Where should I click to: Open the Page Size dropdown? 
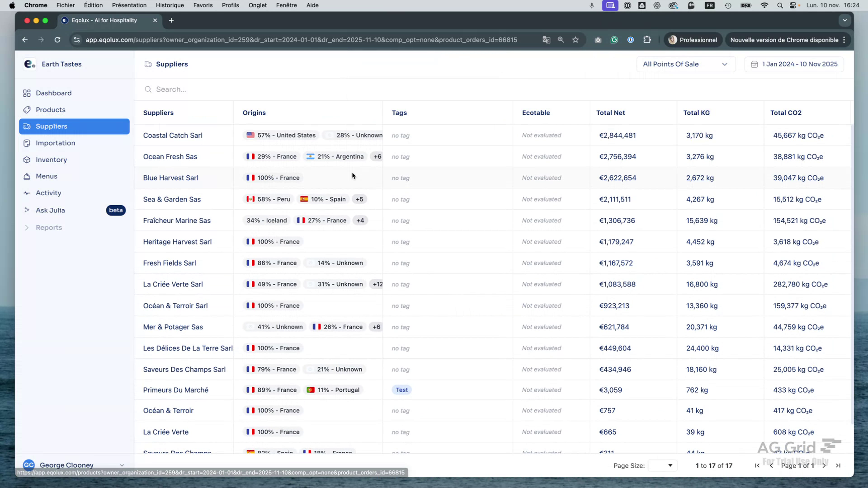[662, 465]
